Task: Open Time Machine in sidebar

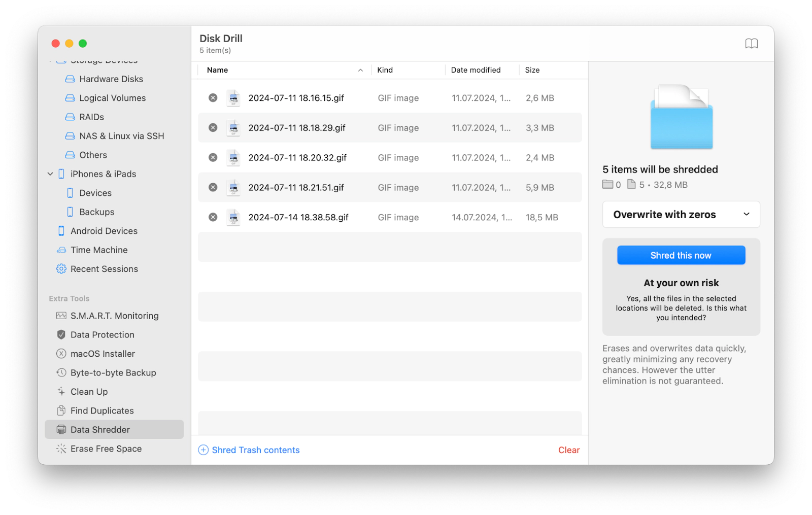Action: point(99,250)
